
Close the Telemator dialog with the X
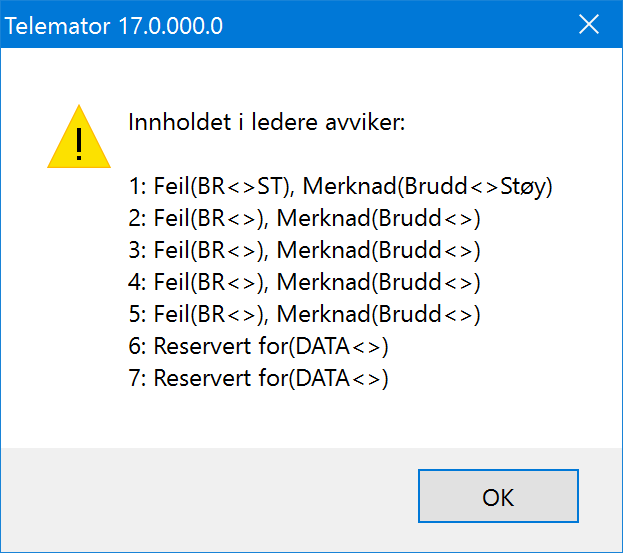[x=588, y=25]
